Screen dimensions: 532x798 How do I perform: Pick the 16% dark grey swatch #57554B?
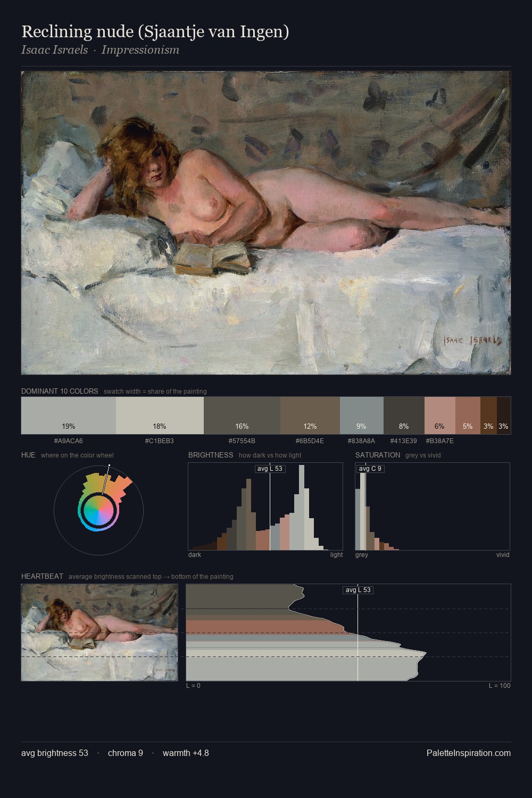point(242,415)
